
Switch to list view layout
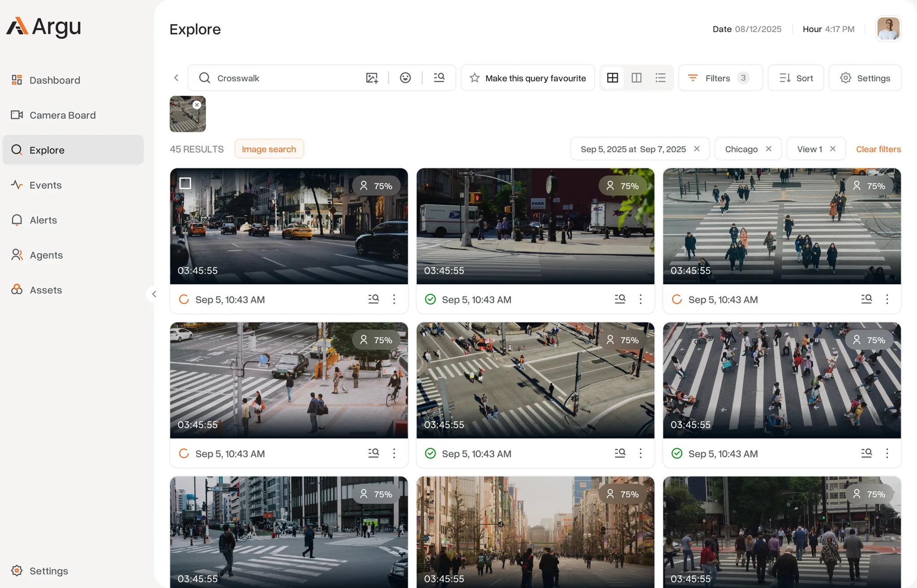pyautogui.click(x=660, y=78)
